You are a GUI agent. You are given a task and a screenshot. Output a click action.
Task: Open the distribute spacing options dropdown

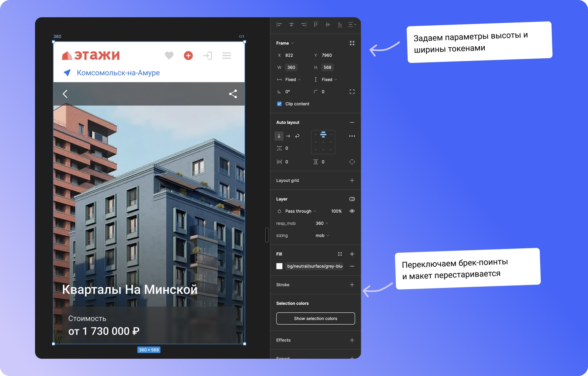click(x=352, y=25)
